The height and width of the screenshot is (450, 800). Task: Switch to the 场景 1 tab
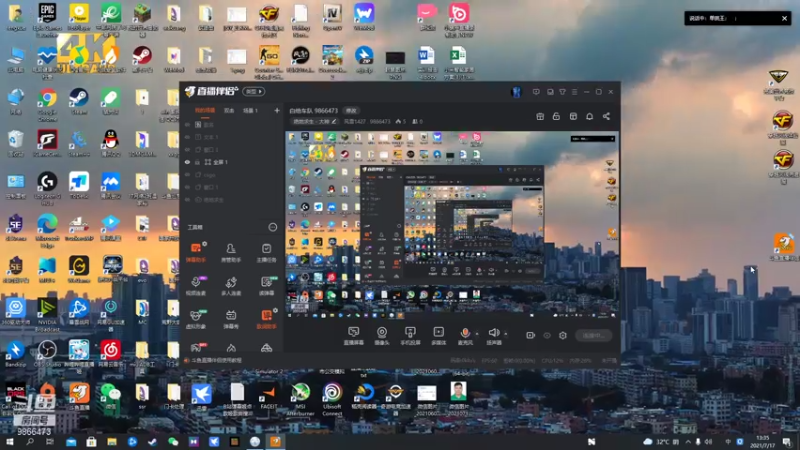click(x=250, y=111)
